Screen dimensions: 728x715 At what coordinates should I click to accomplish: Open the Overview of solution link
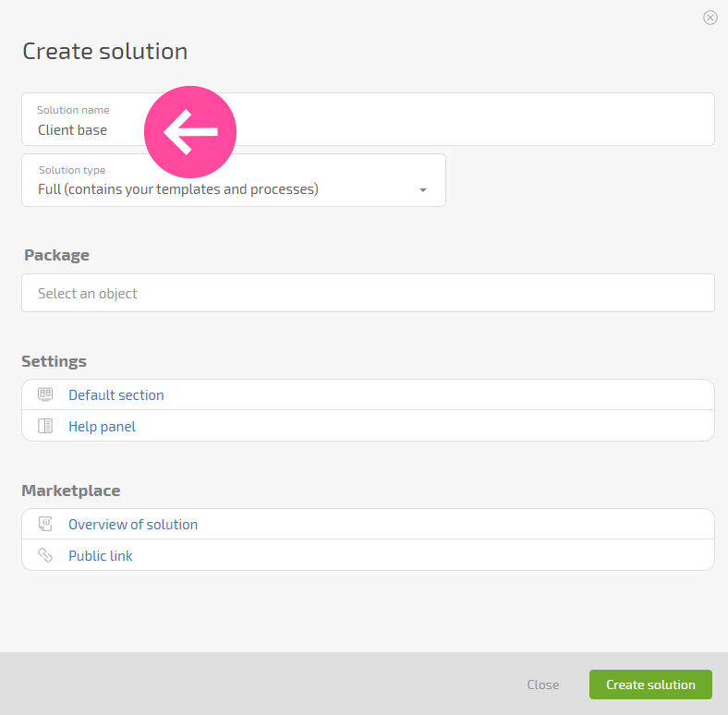pyautogui.click(x=133, y=524)
